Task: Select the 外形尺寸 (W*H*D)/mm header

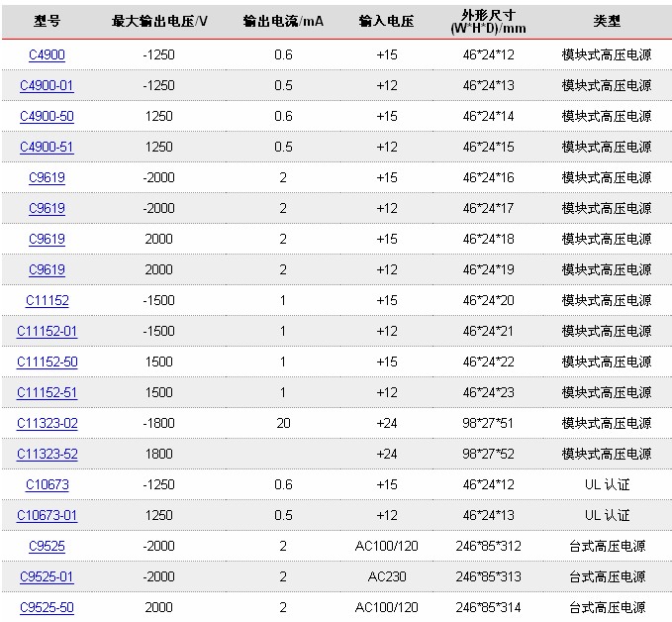Action: [x=488, y=22]
